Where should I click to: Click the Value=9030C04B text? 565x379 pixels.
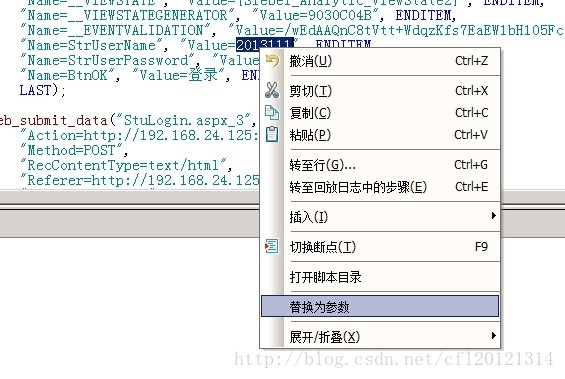(316, 15)
